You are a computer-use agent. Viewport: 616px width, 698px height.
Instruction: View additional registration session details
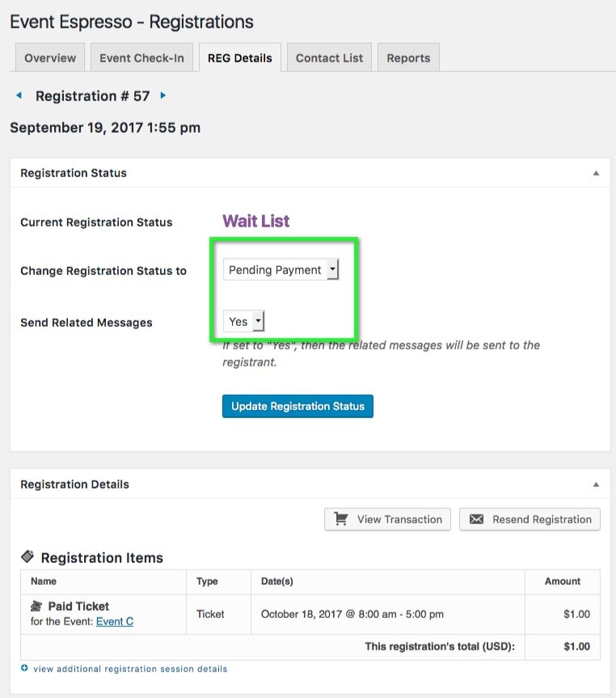tap(129, 669)
